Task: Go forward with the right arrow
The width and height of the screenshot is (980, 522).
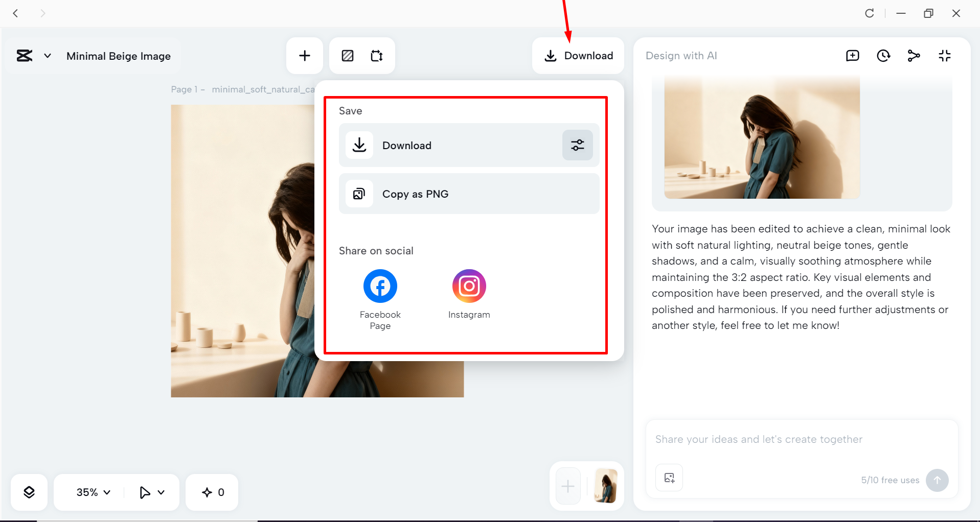Action: (x=43, y=13)
